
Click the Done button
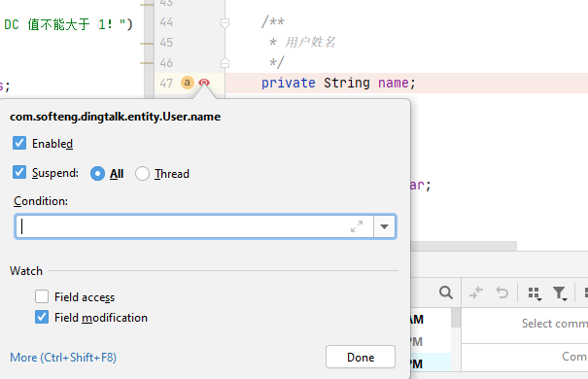(x=361, y=357)
